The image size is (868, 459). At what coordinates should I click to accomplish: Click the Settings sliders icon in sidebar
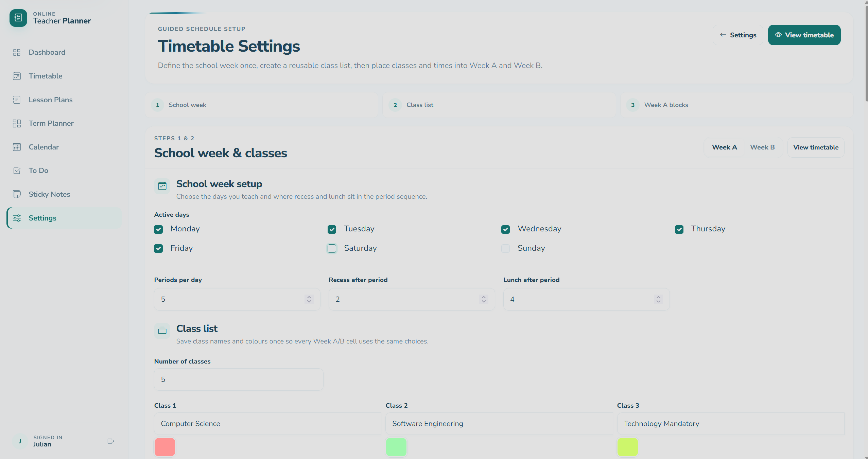[17, 218]
